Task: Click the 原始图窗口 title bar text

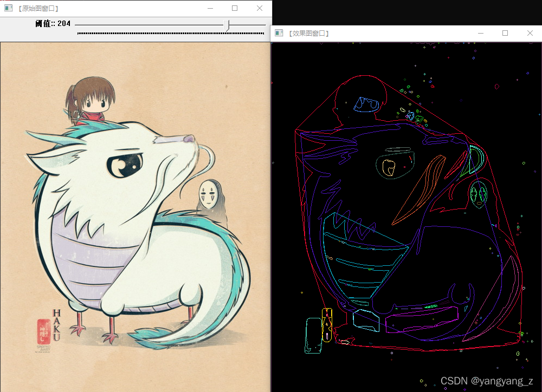Action: [38, 8]
